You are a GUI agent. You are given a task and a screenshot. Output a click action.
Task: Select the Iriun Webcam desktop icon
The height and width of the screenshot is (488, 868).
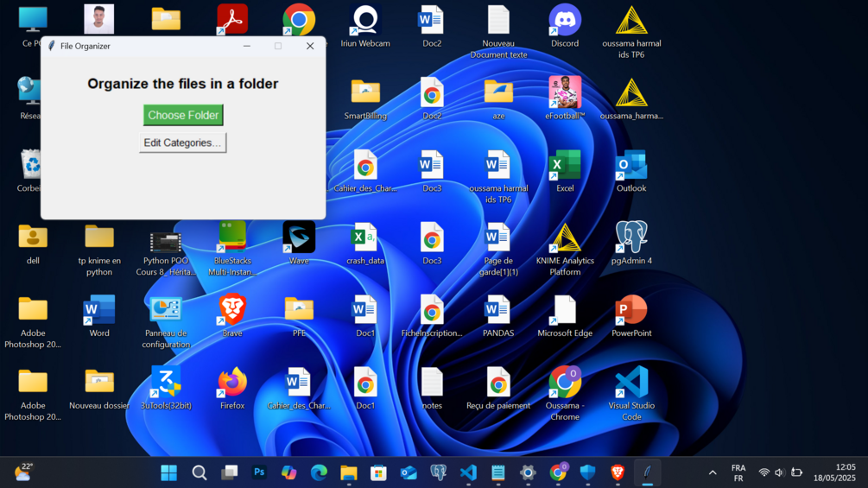(365, 27)
